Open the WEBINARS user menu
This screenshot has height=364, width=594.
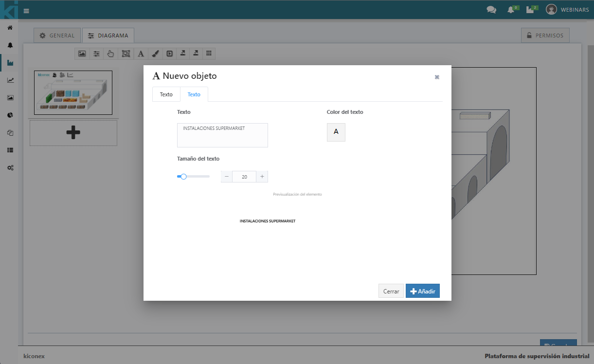tap(567, 10)
